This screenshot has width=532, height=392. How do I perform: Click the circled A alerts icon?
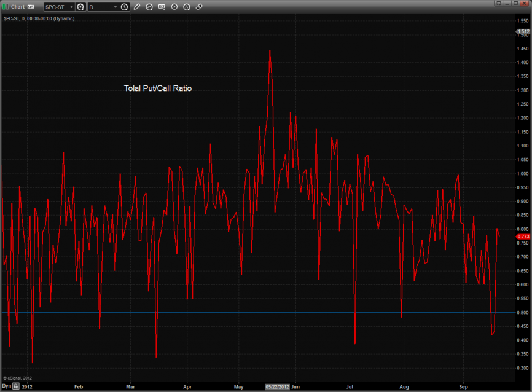point(187,7)
